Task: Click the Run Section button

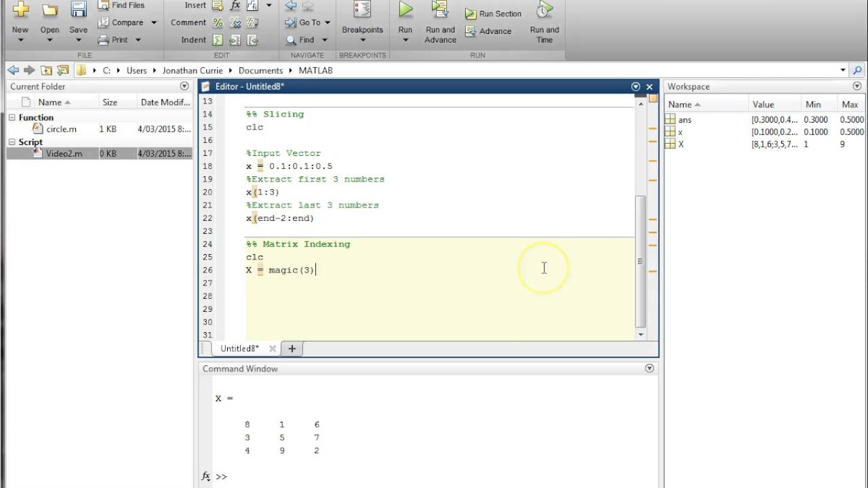Action: (493, 14)
